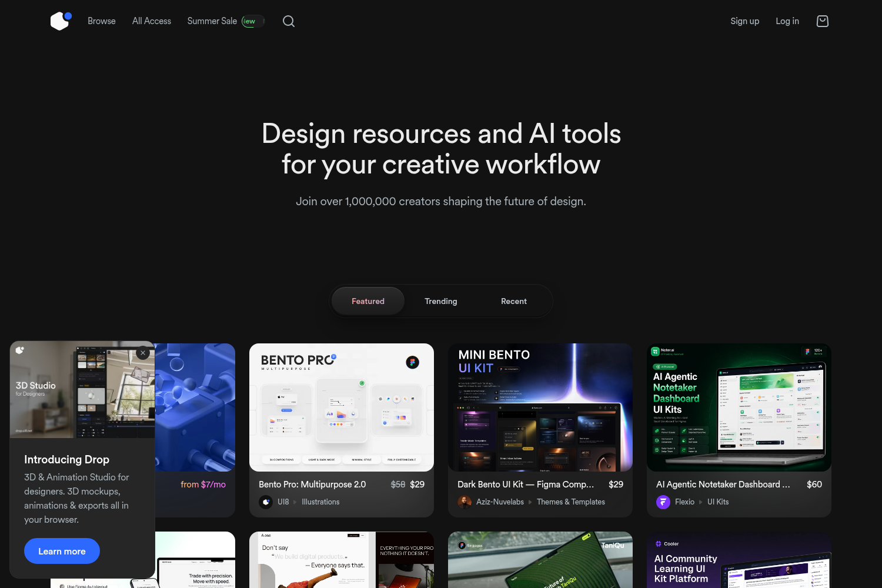Click the UI8 logo in header
The width and height of the screenshot is (882, 588).
tap(61, 21)
